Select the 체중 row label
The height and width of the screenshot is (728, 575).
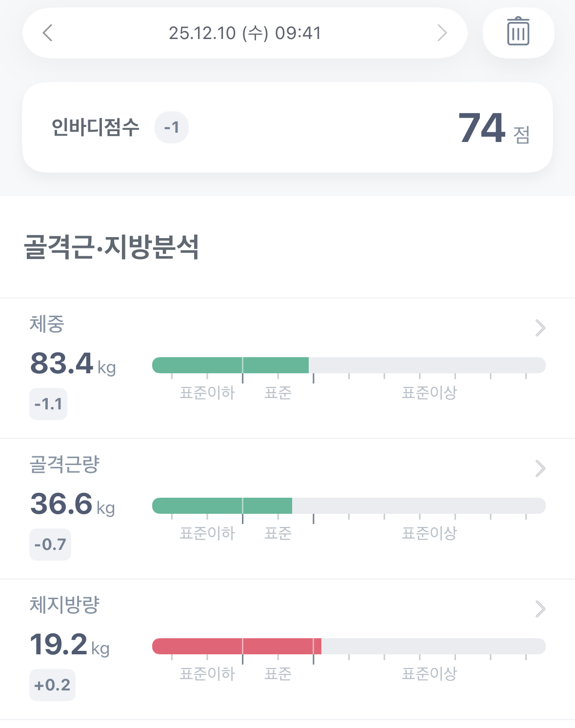pyautogui.click(x=47, y=324)
